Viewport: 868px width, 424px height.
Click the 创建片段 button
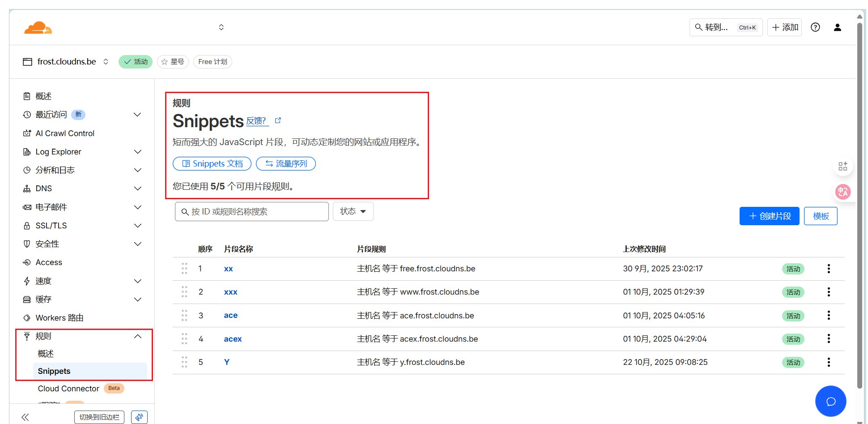click(769, 216)
